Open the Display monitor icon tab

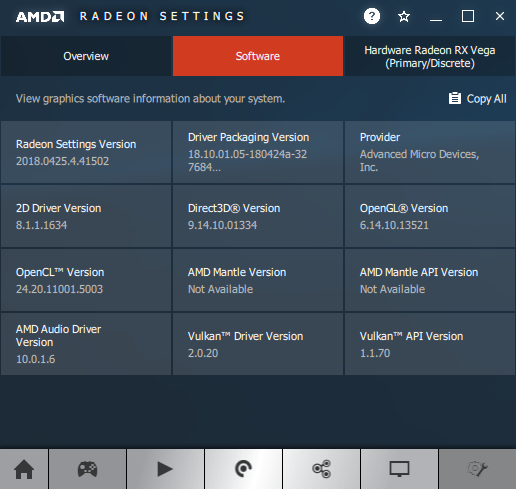click(399, 469)
